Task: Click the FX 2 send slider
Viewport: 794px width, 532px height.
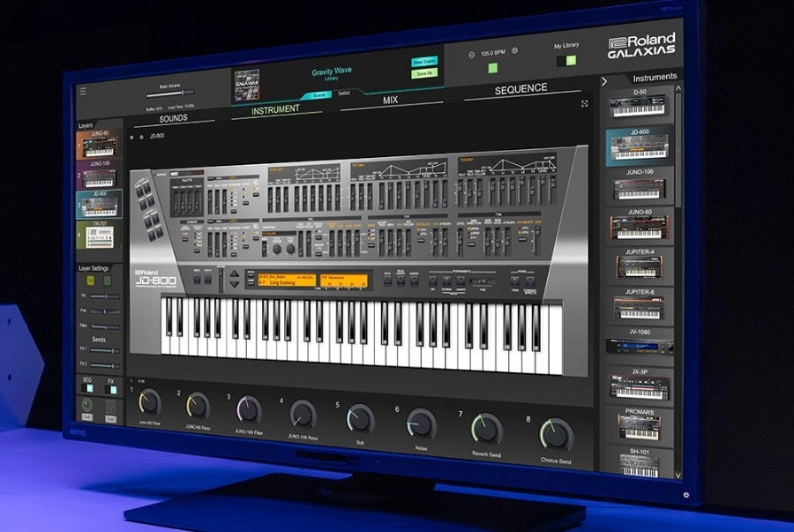Action: tap(105, 365)
